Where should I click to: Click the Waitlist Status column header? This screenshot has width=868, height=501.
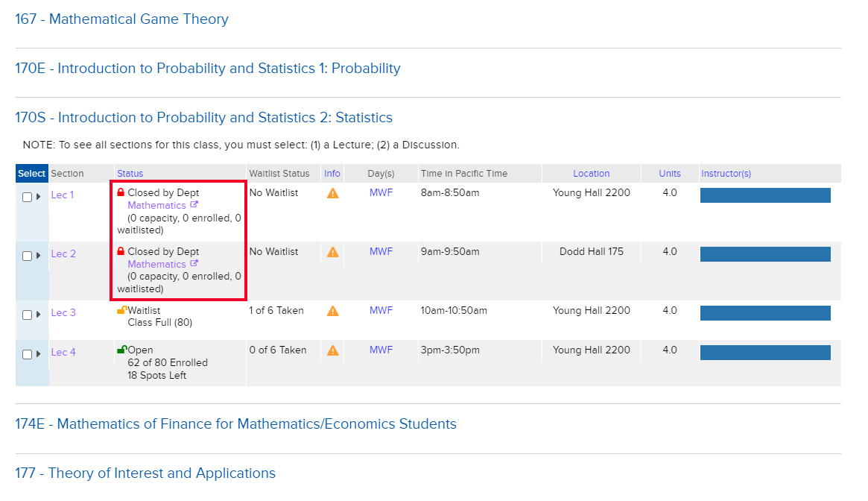[279, 174]
